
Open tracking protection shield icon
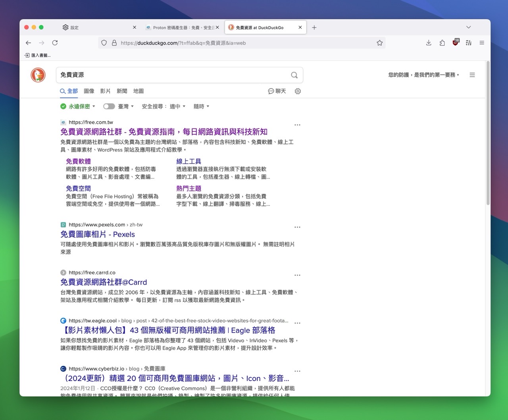pos(104,43)
